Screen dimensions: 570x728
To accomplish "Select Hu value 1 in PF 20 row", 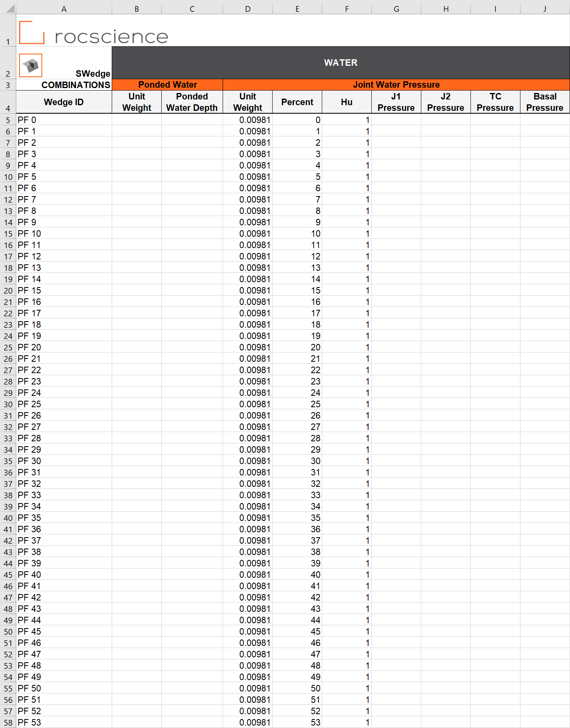I will [347, 347].
